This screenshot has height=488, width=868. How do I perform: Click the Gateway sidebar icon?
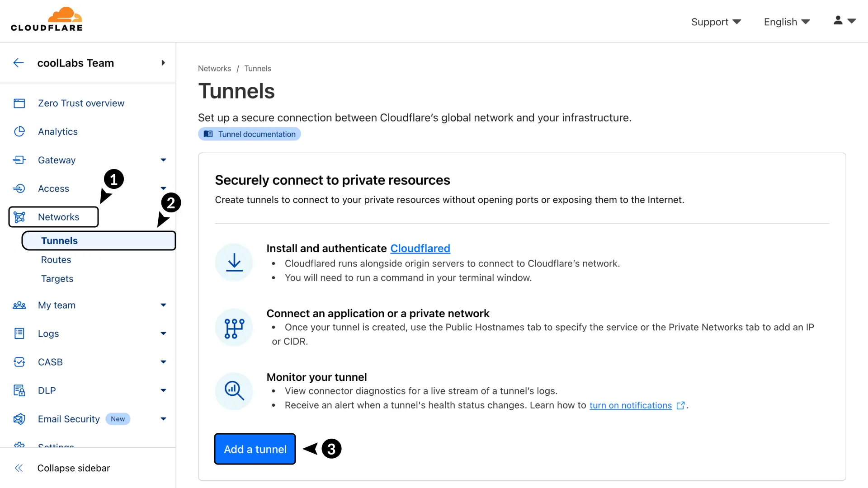19,160
